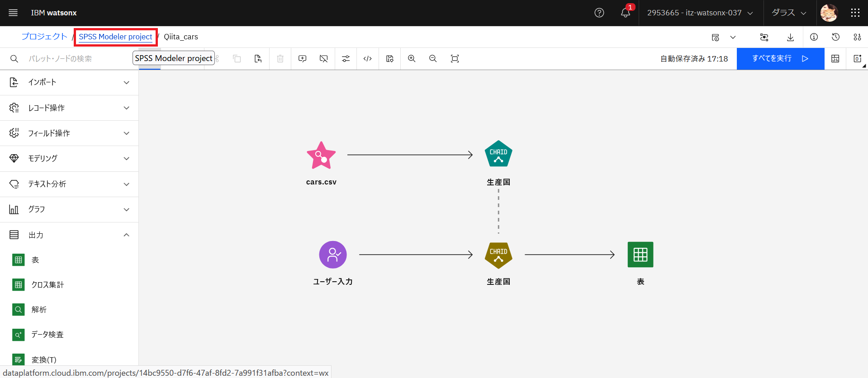Viewport: 868px width, 378px height.
Task: Click the zoom in magnifier
Action: pyautogui.click(x=412, y=59)
